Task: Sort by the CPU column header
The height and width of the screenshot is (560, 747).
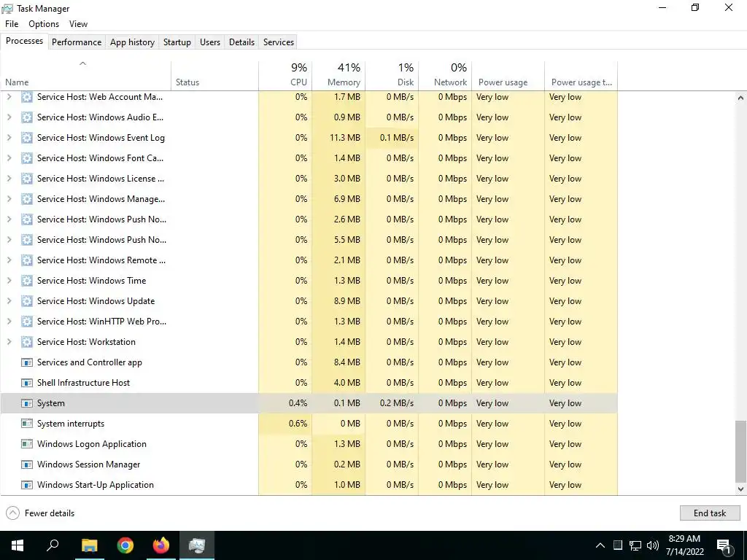Action: coord(285,75)
